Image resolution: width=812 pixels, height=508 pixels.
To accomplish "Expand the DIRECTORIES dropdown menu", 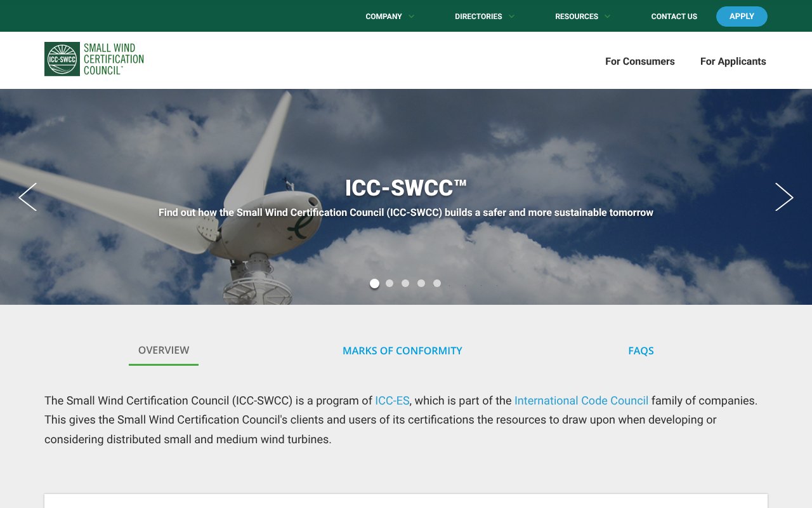I will click(x=483, y=16).
